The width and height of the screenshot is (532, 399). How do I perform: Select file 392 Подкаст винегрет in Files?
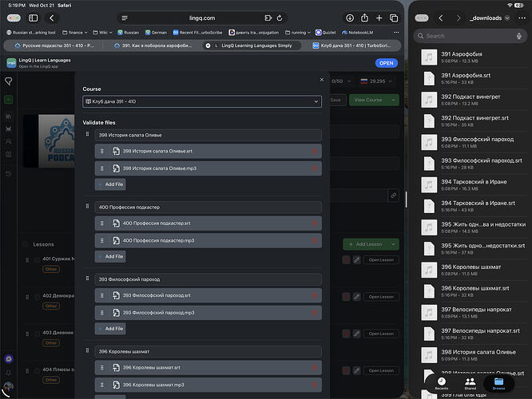click(474, 100)
